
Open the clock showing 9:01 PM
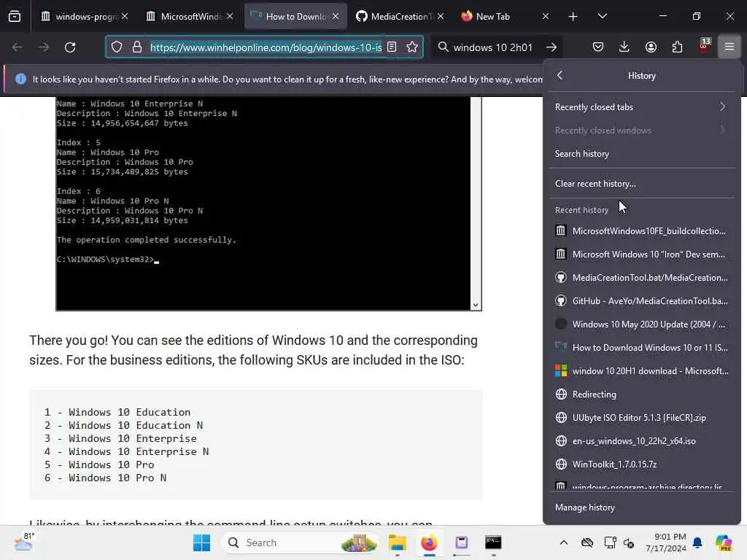666,542
